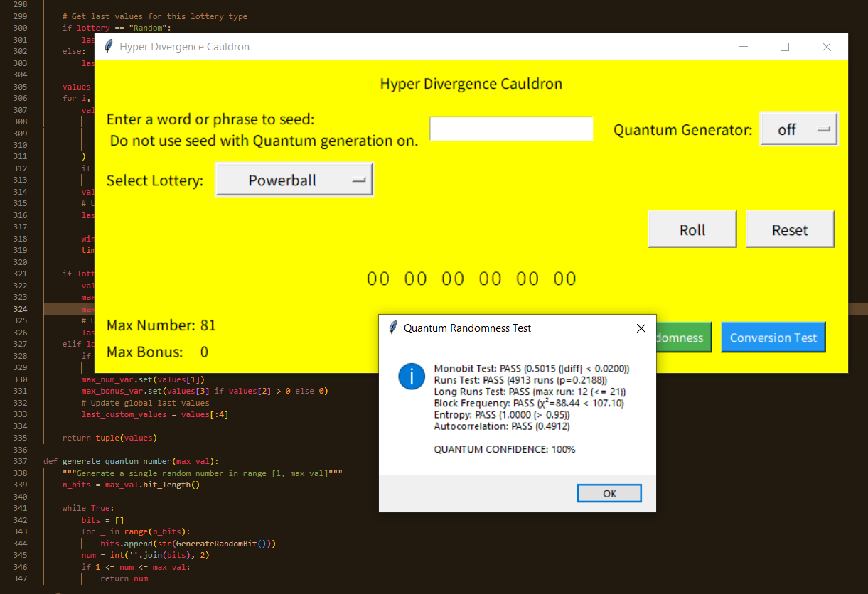Click the "while True:" code line
This screenshot has width=868, height=594.
(x=88, y=508)
